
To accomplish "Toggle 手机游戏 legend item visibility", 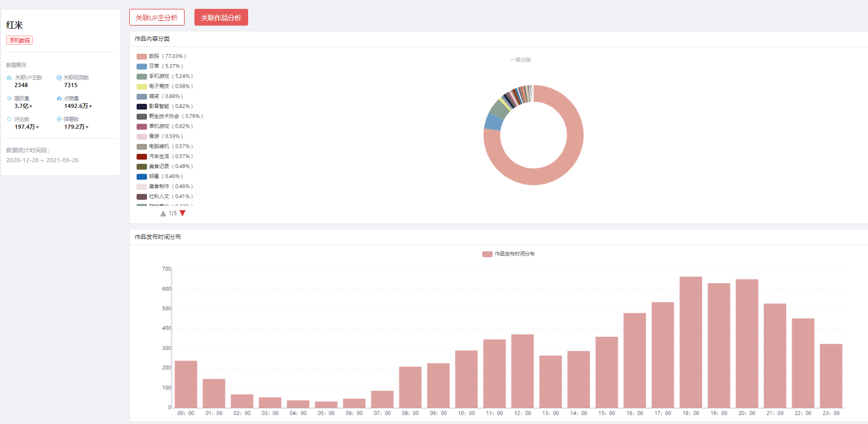I will coord(165,76).
